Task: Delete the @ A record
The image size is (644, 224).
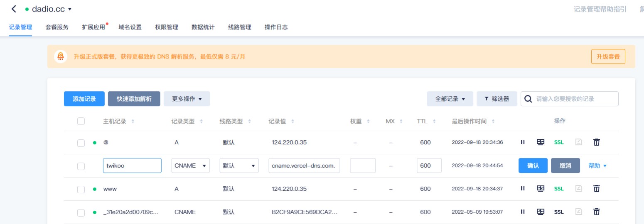Action: (597, 142)
